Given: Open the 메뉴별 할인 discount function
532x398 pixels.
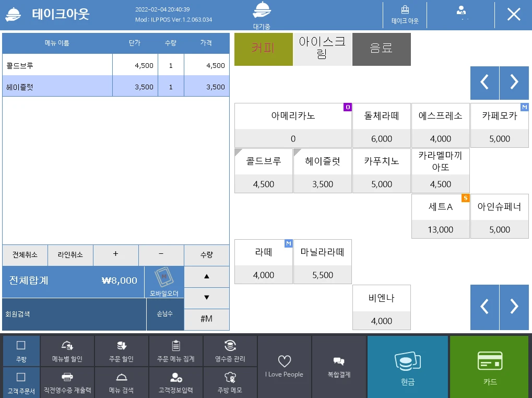Looking at the screenshot, I should 67,350.
